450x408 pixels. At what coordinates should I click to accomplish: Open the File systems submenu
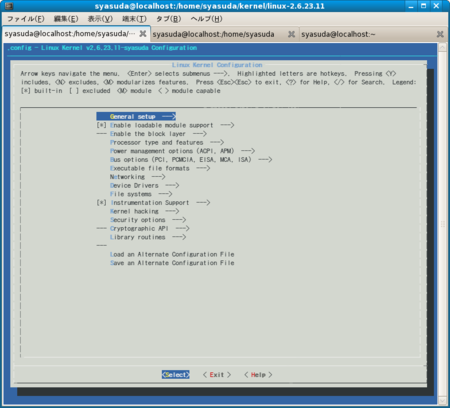coord(141,194)
